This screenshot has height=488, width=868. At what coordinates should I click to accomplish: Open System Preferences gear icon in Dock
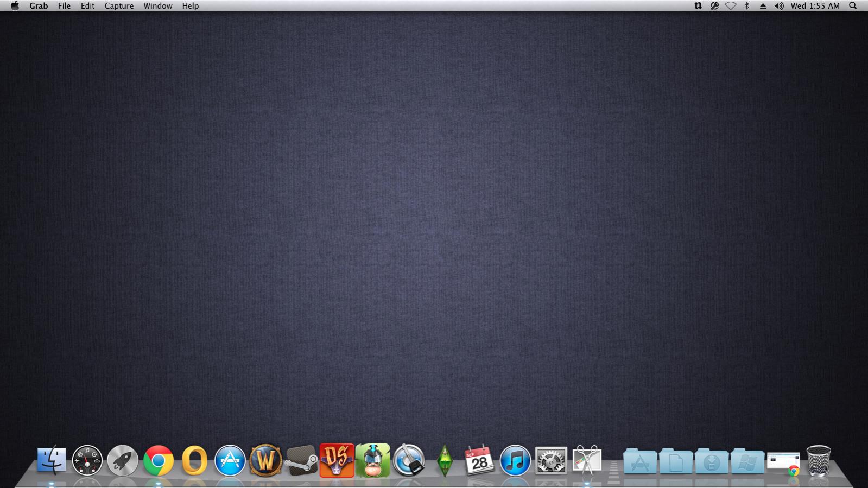coord(551,460)
